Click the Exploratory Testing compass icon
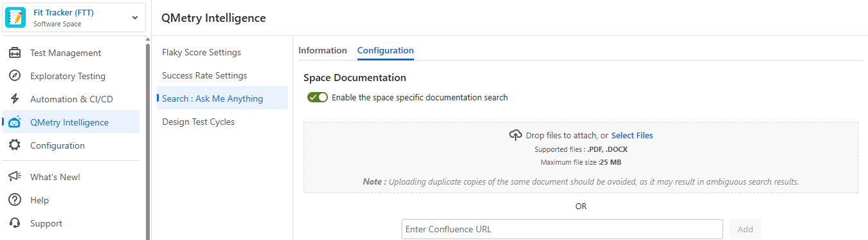Screen dimensions: 868x240 (x=15, y=76)
